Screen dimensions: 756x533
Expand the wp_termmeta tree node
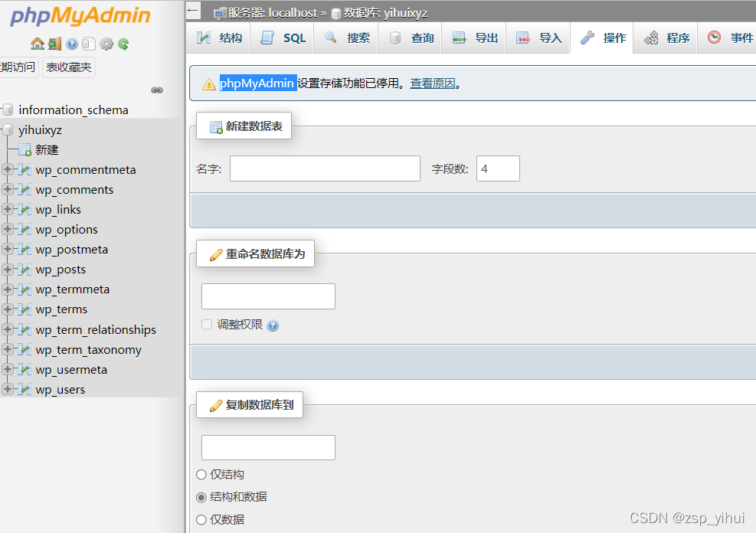coord(7,289)
